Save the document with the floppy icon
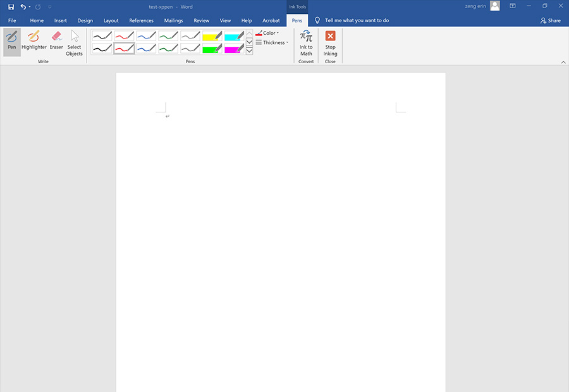Image resolution: width=569 pixels, height=392 pixels. (x=11, y=7)
